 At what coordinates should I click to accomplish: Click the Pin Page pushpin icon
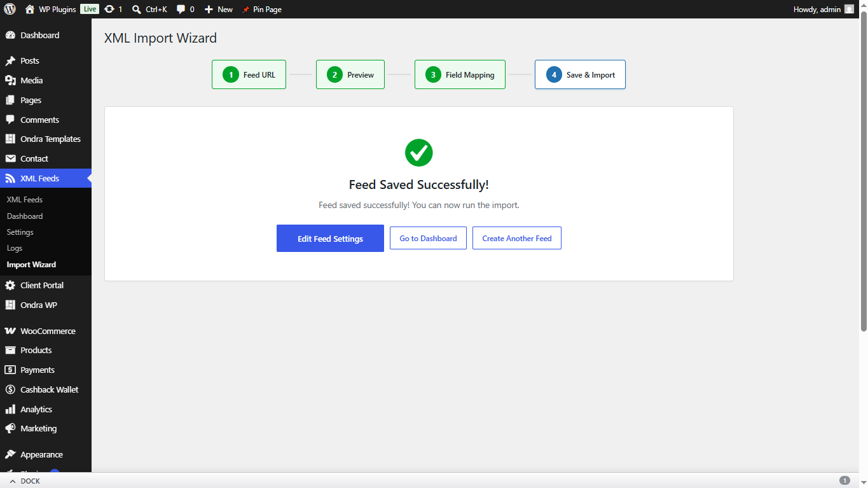point(246,10)
